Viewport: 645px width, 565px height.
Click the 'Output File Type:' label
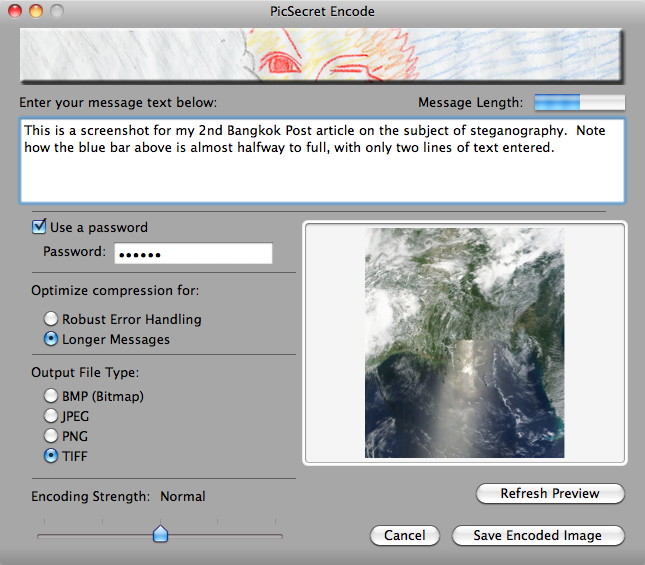pyautogui.click(x=85, y=373)
